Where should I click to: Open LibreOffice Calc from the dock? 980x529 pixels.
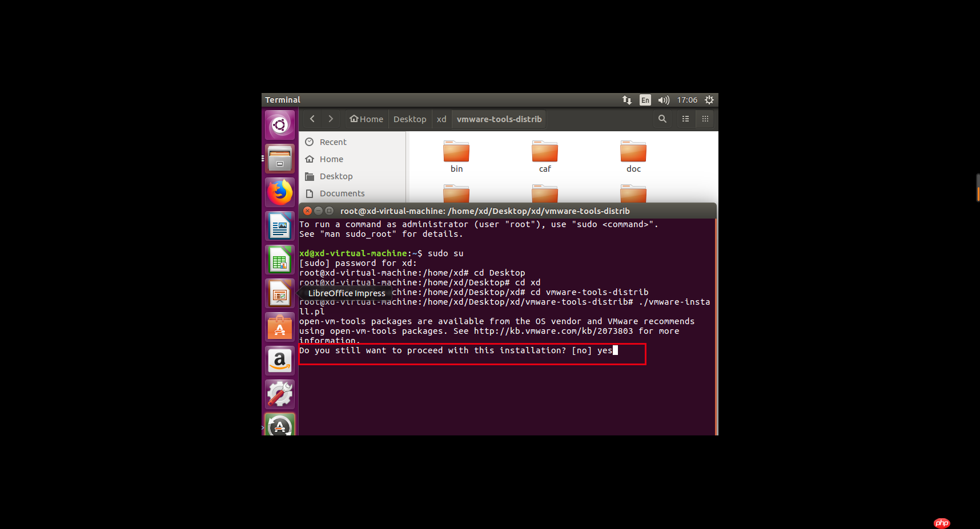click(279, 260)
